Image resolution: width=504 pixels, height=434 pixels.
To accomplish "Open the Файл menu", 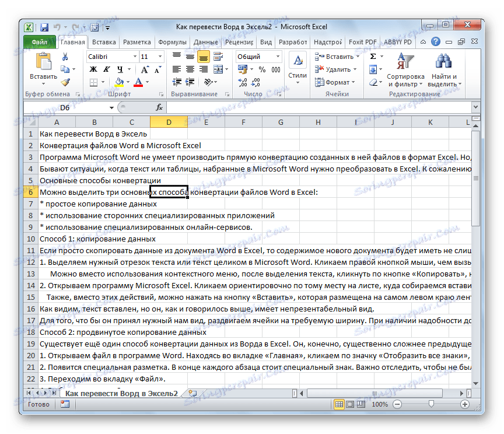I will [40, 41].
